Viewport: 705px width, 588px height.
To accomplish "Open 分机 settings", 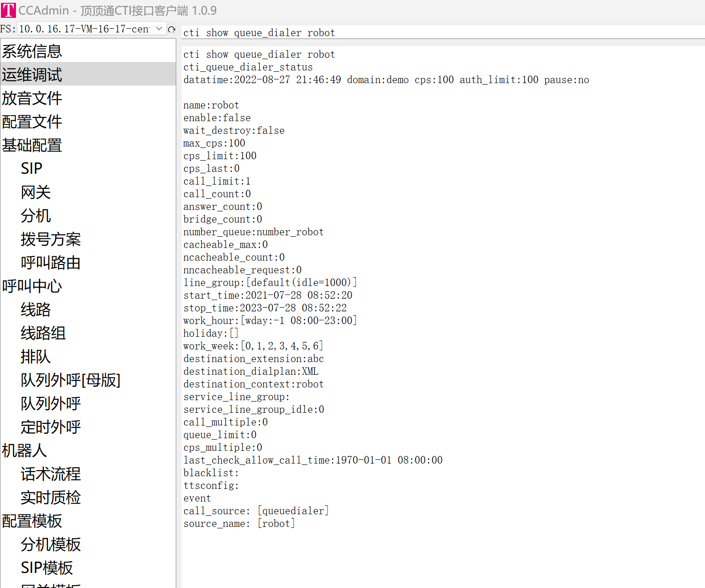I will click(36, 216).
